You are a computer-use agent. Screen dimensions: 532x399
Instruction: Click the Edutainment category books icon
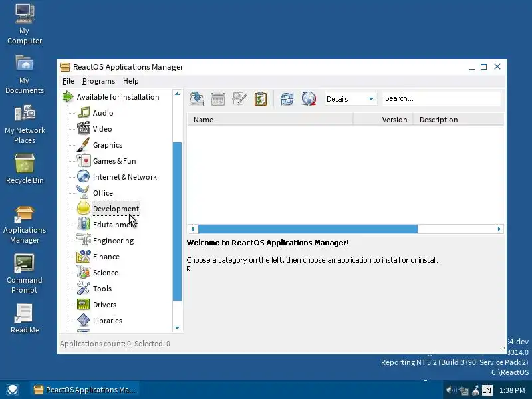[84, 224]
